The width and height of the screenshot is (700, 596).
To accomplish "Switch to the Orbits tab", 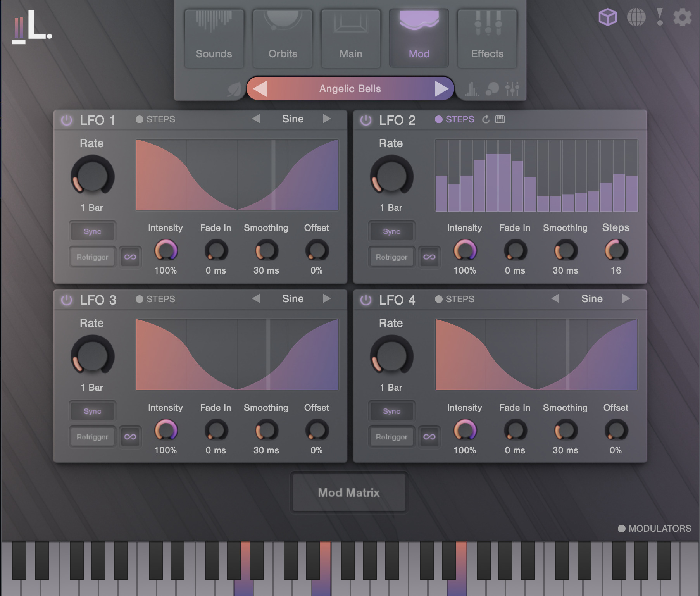I will click(x=283, y=39).
